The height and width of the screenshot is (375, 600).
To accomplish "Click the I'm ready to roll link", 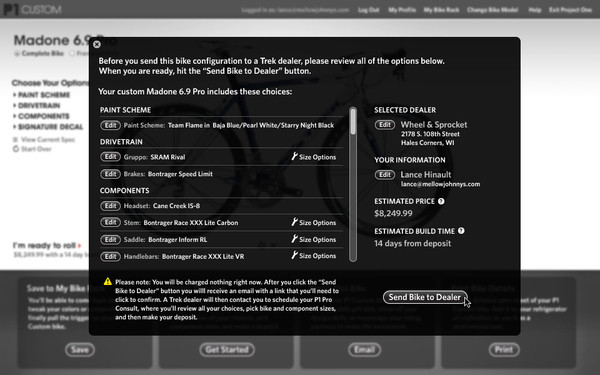I will (x=47, y=245).
